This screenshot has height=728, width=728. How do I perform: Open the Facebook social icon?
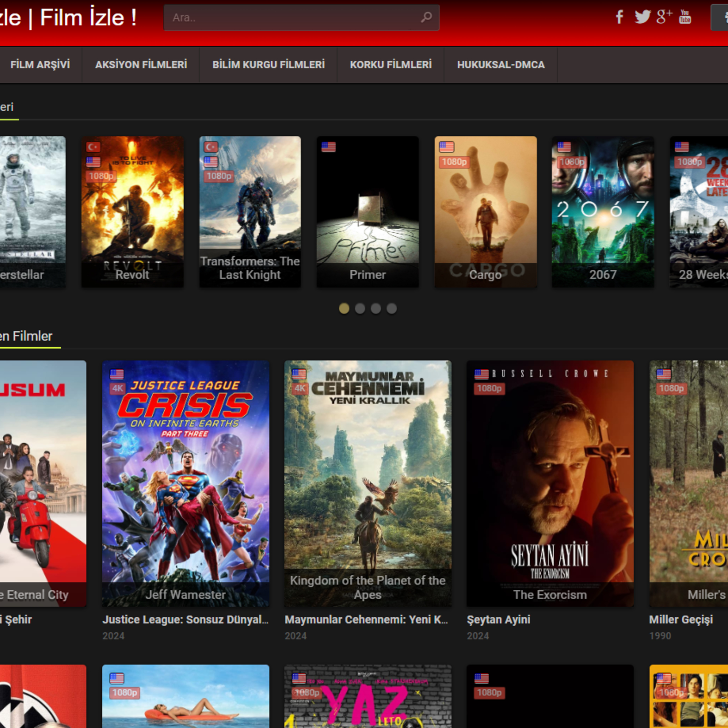[619, 17]
